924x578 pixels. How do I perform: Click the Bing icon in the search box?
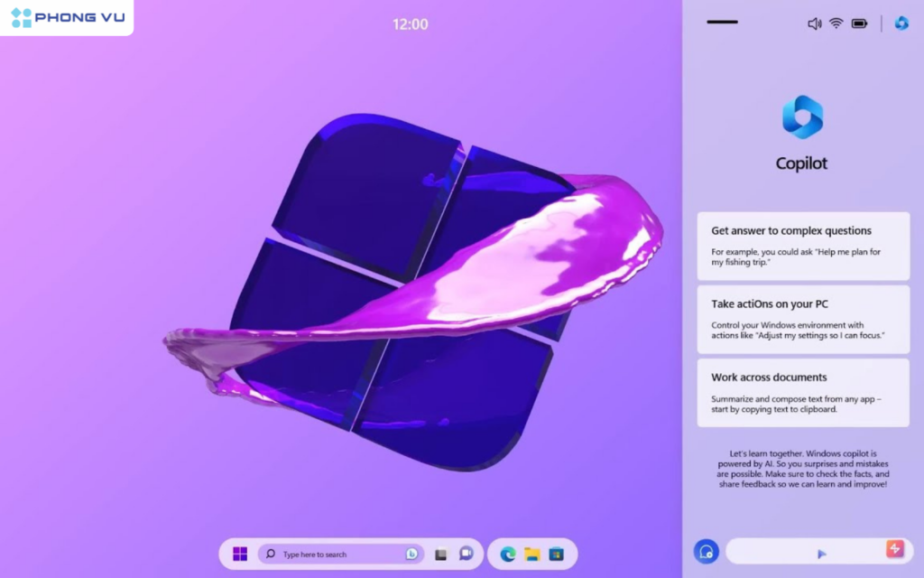click(411, 554)
